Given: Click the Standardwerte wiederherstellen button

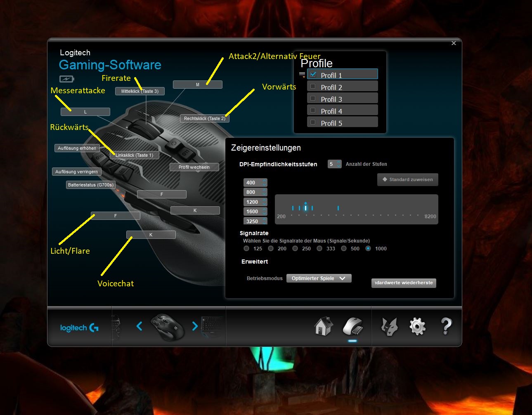Looking at the screenshot, I should (404, 283).
